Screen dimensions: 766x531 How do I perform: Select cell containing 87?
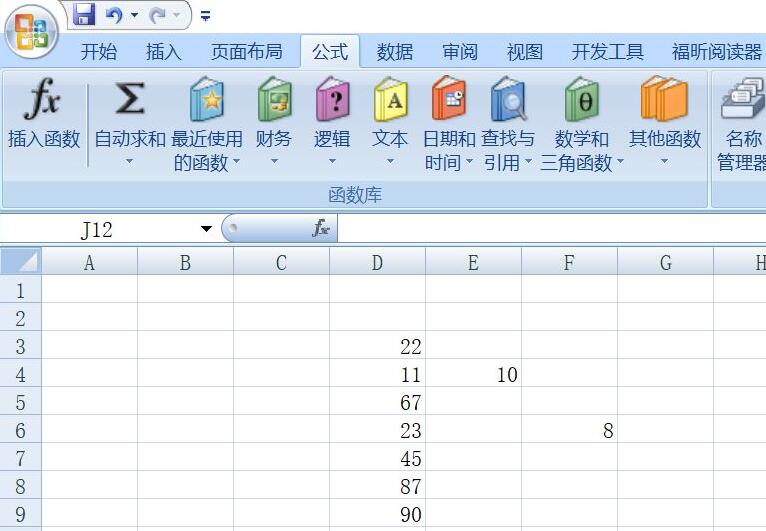point(378,486)
